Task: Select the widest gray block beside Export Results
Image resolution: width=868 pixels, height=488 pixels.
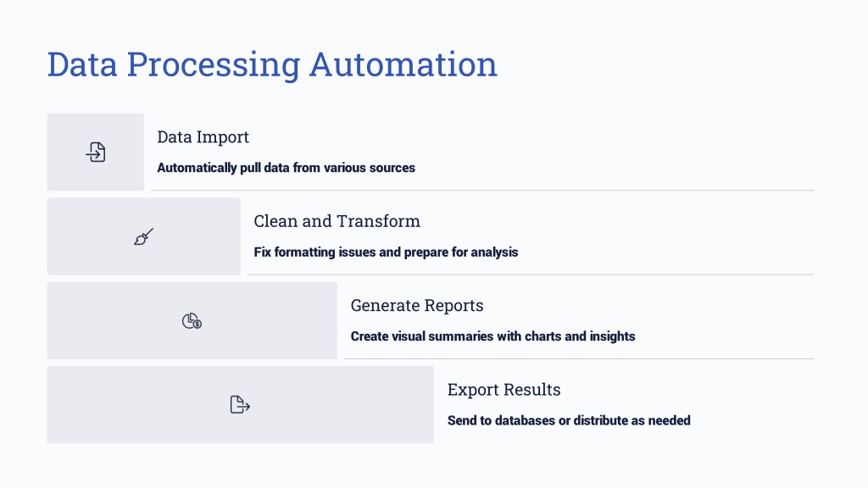Action: coord(240,404)
